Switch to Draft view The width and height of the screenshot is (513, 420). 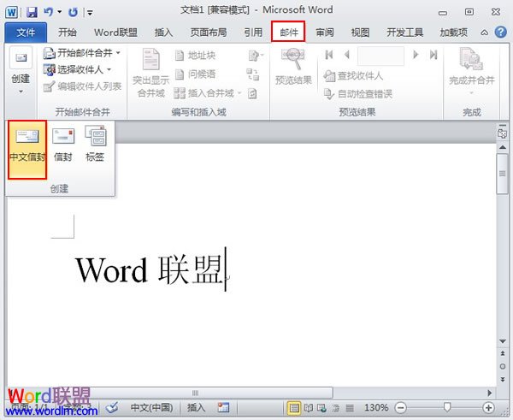[x=350, y=408]
